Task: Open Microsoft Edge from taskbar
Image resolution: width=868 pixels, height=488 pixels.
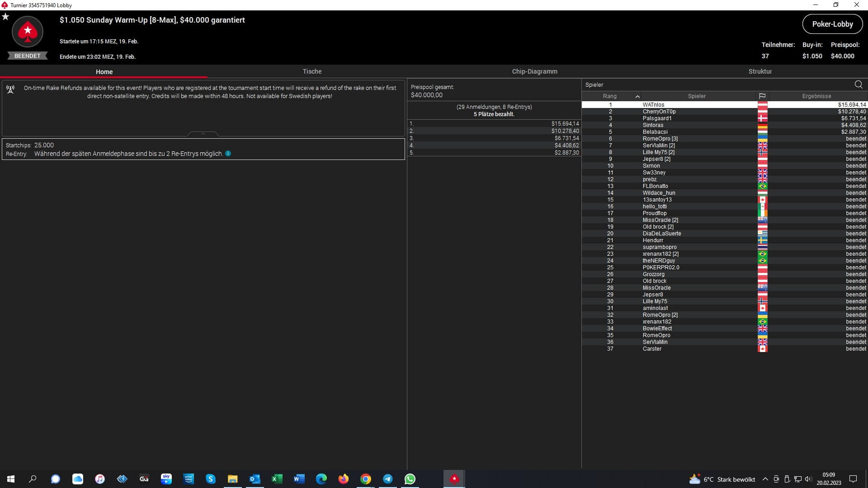Action: 321,479
